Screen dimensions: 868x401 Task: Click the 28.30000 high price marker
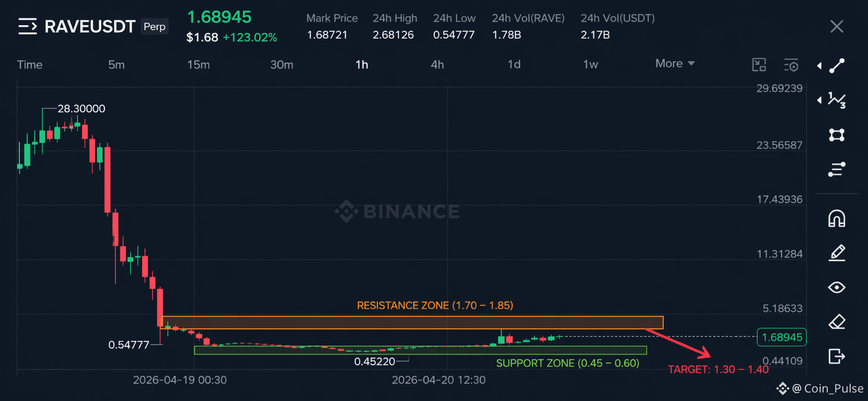click(81, 108)
